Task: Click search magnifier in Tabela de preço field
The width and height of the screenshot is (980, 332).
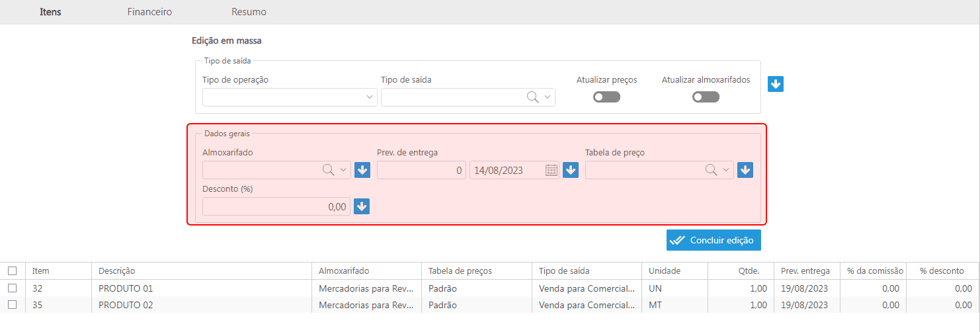Action: (x=711, y=170)
